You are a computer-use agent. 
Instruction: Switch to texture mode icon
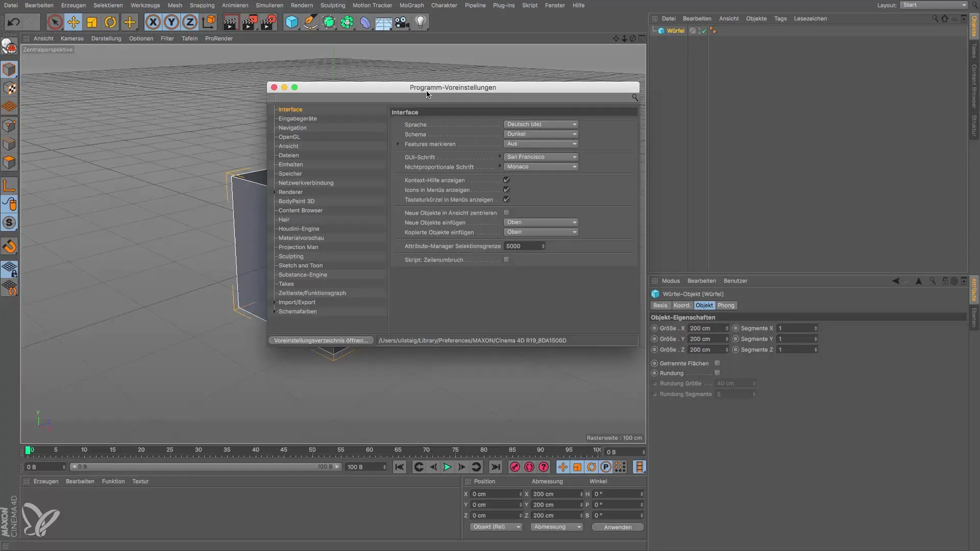click(x=9, y=88)
